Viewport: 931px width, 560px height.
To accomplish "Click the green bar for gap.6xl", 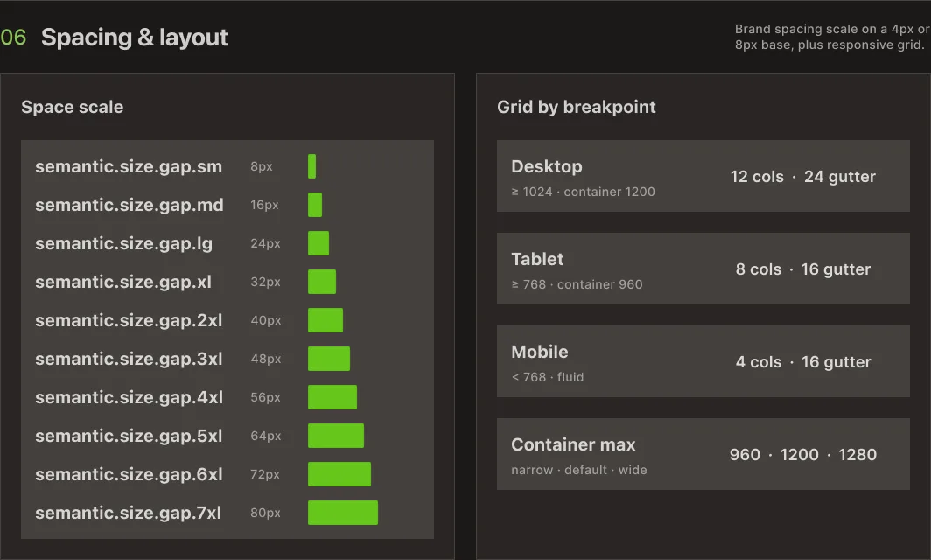I will tap(339, 474).
